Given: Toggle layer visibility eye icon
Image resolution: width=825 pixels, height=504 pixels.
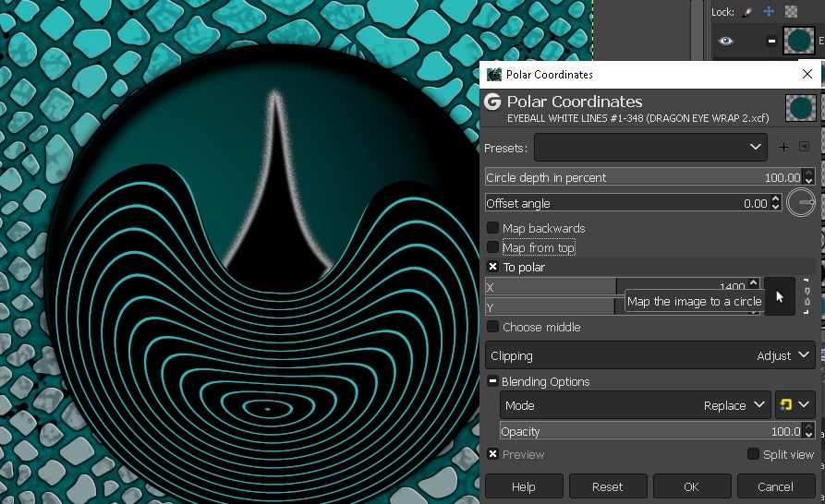Looking at the screenshot, I should click(x=726, y=41).
